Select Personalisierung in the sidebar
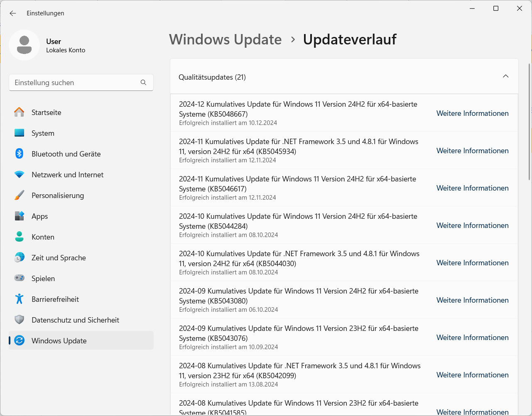532x416 pixels. click(81, 196)
